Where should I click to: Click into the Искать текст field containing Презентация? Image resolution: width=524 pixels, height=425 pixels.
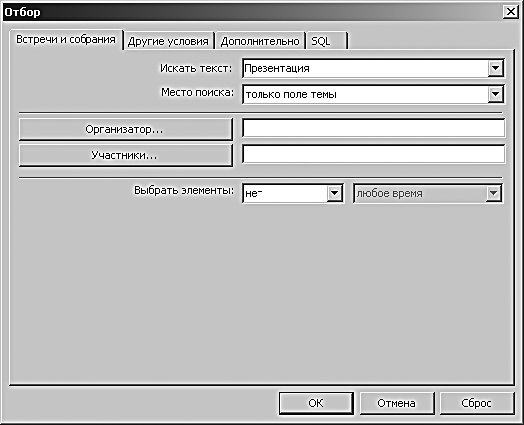click(365, 68)
